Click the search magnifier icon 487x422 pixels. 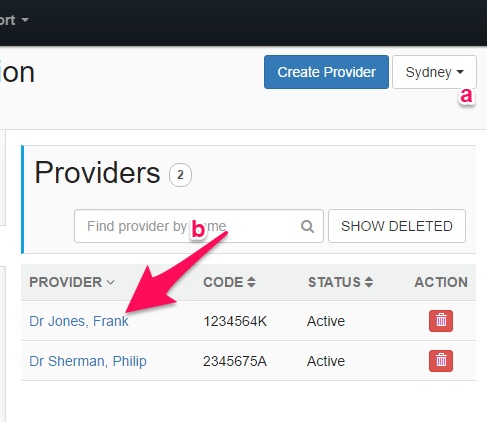click(307, 227)
